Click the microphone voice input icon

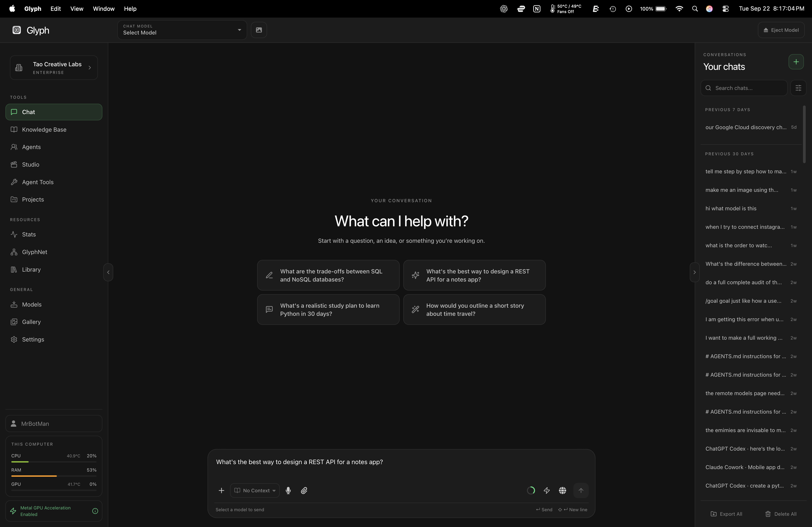[288, 490]
